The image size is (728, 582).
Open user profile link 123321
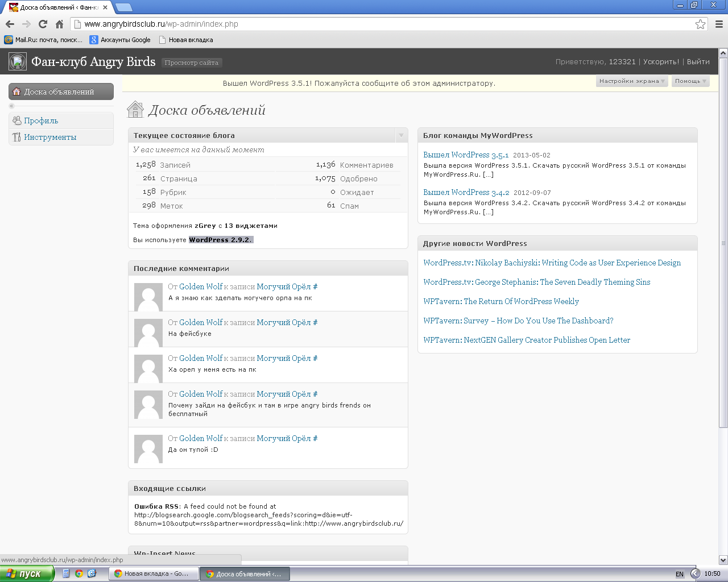pos(622,61)
